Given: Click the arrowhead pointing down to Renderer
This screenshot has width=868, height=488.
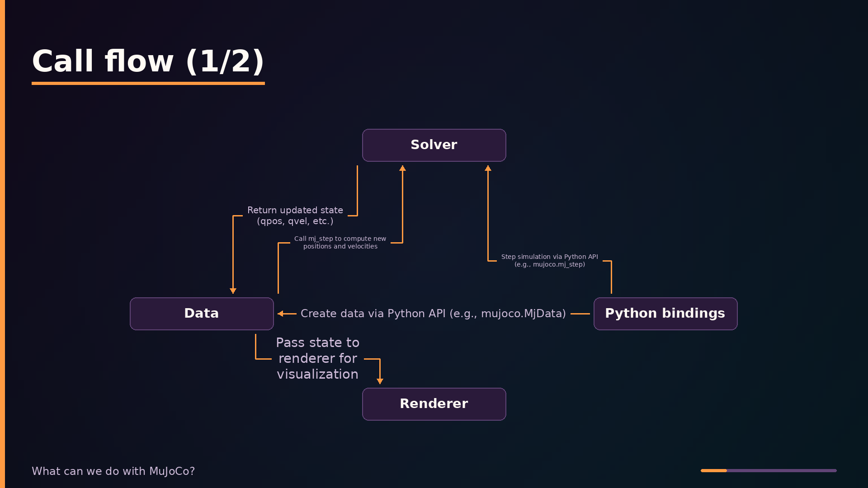Looking at the screenshot, I should [380, 381].
